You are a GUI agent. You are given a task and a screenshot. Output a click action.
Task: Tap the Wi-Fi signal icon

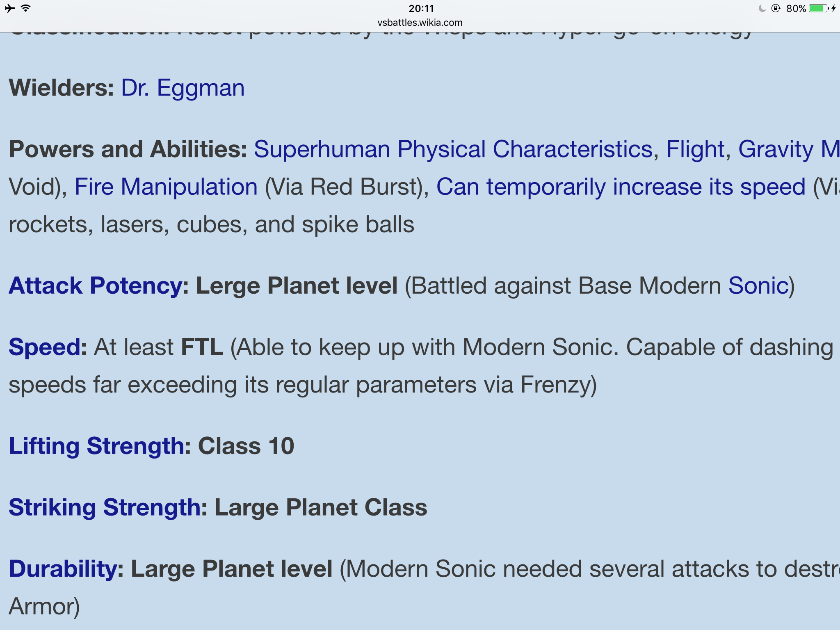click(25, 8)
